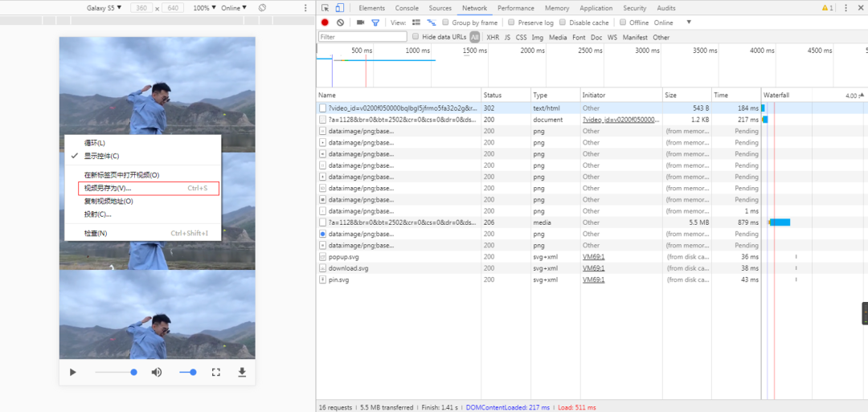
Task: Stop recording network log with red button
Action: click(325, 22)
